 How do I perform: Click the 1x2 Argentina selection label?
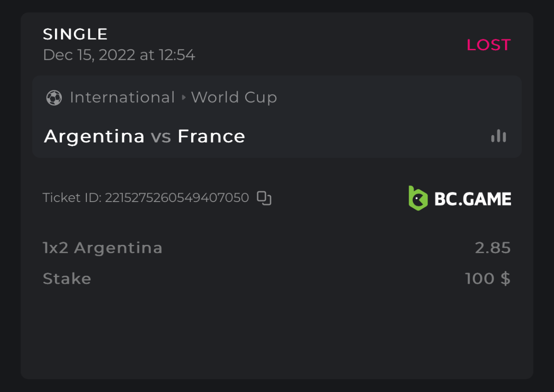[x=102, y=248]
